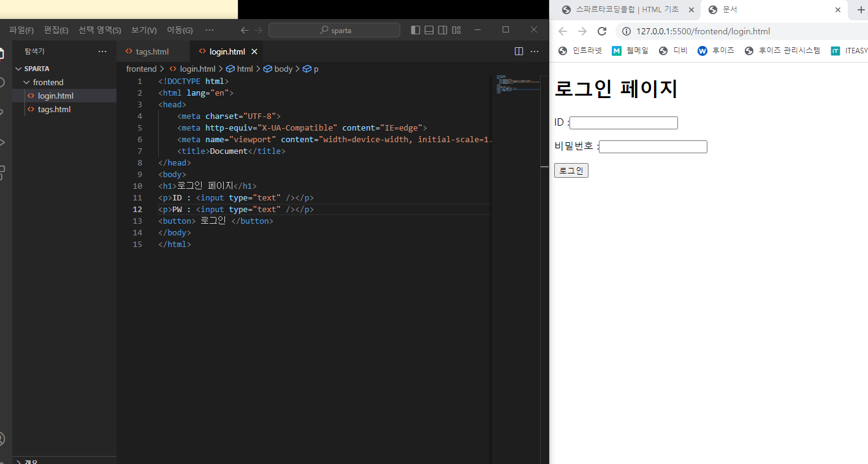Open the 편집(E) menu
Viewport: 868px width, 464px height.
coord(56,30)
